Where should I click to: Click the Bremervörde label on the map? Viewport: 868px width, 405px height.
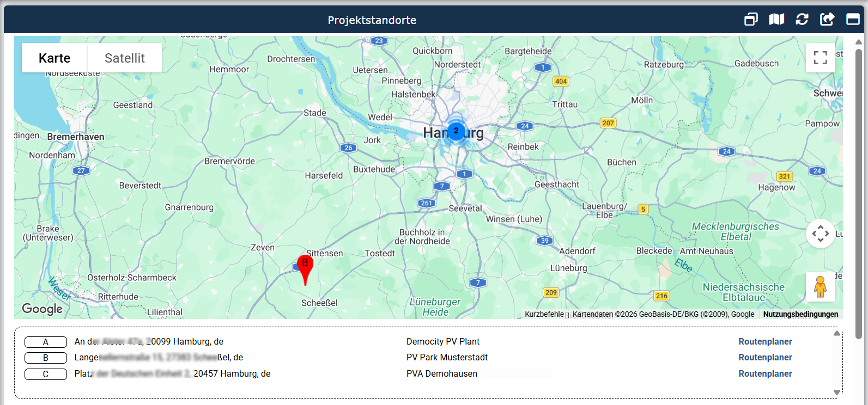[x=229, y=161]
